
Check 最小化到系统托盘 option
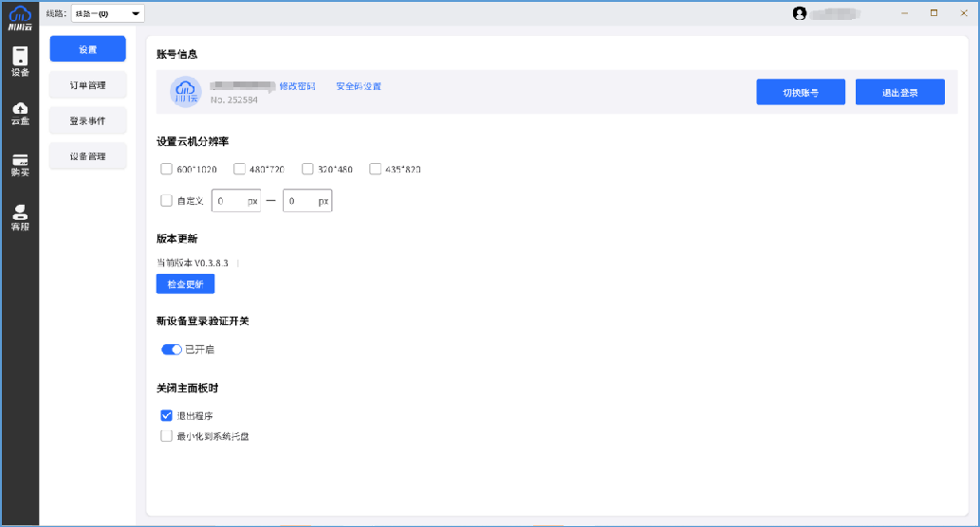(166, 437)
